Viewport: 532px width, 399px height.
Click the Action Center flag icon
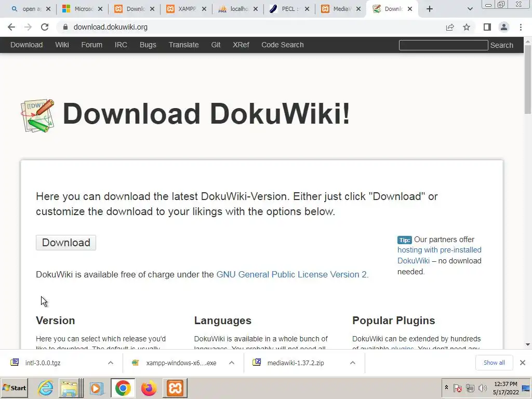457,388
